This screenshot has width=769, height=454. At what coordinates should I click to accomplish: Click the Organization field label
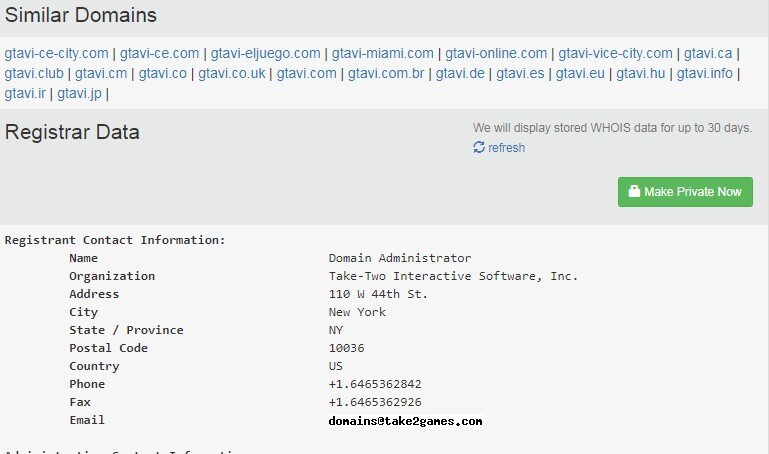point(112,276)
